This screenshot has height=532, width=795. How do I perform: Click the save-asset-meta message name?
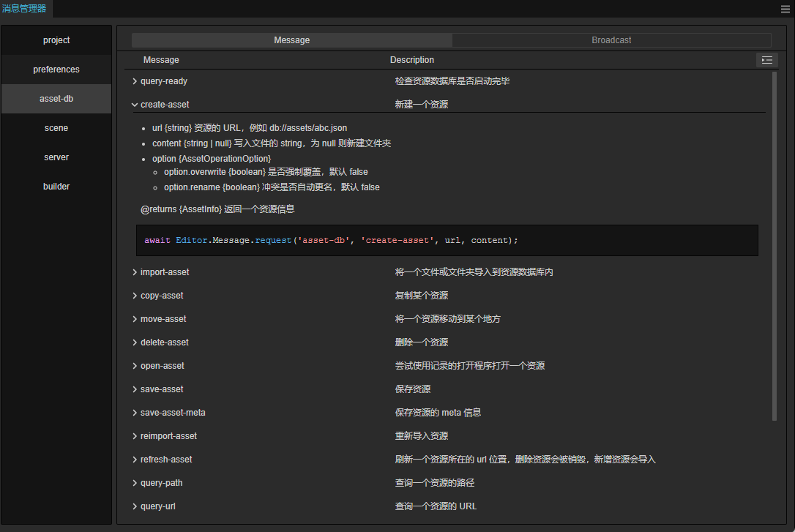pos(173,413)
